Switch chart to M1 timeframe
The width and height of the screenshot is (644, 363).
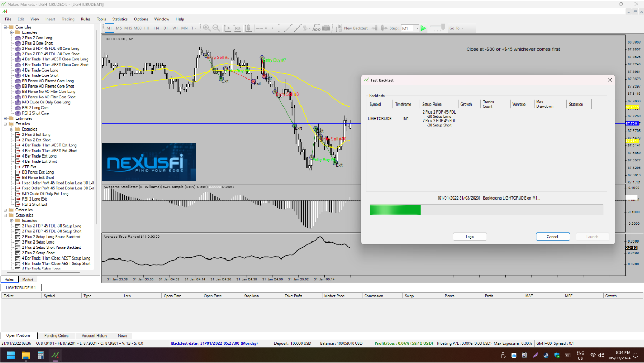tap(109, 28)
